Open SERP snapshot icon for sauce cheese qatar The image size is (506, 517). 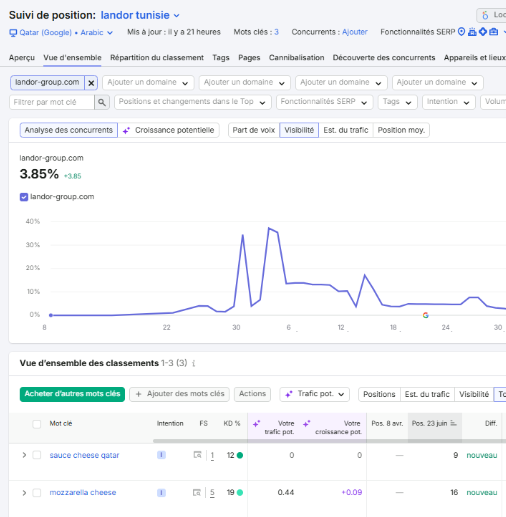pyautogui.click(x=197, y=455)
